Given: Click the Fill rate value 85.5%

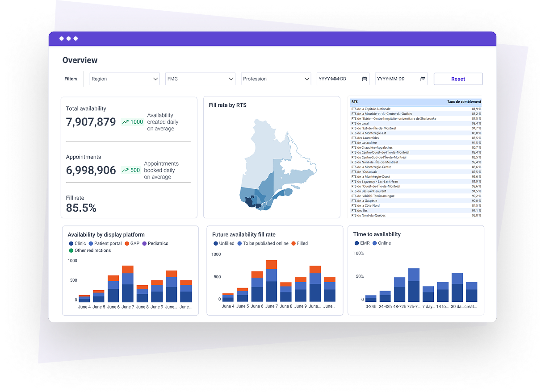Looking at the screenshot, I should [81, 208].
